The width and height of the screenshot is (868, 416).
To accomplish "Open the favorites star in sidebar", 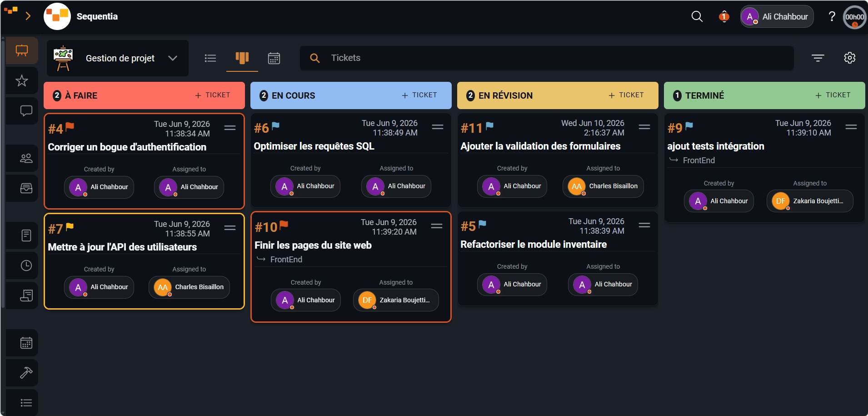I will (22, 81).
